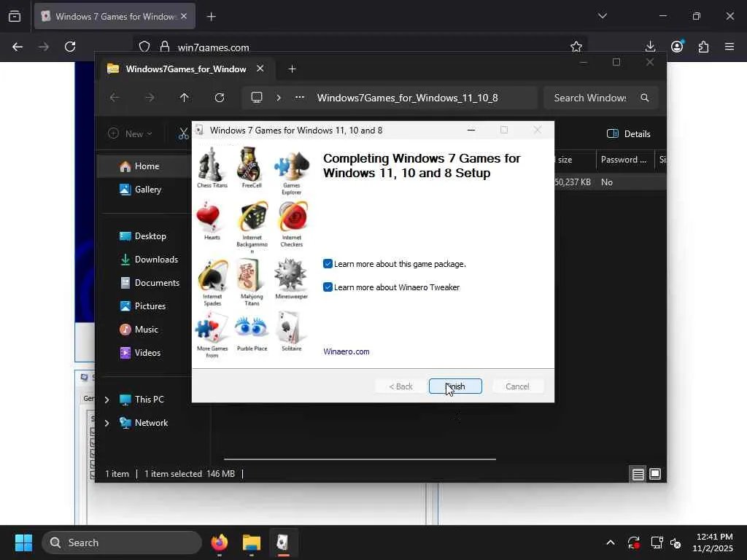Expand This PC tree node
The width and height of the screenshot is (747, 560).
107,400
